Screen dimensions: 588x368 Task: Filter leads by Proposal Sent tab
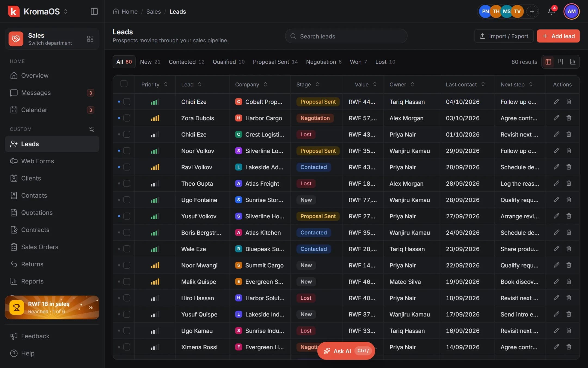275,62
